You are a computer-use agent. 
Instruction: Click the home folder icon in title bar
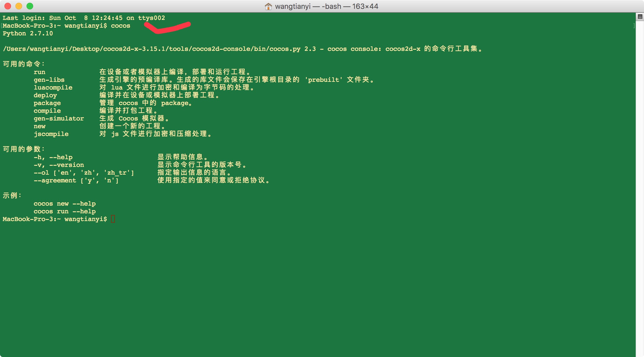pyautogui.click(x=268, y=6)
